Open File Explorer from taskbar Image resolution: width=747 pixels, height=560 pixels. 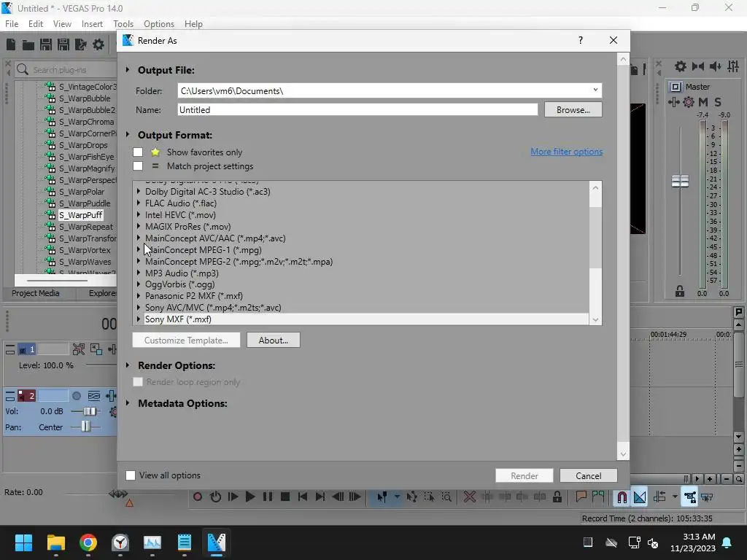(x=55, y=542)
